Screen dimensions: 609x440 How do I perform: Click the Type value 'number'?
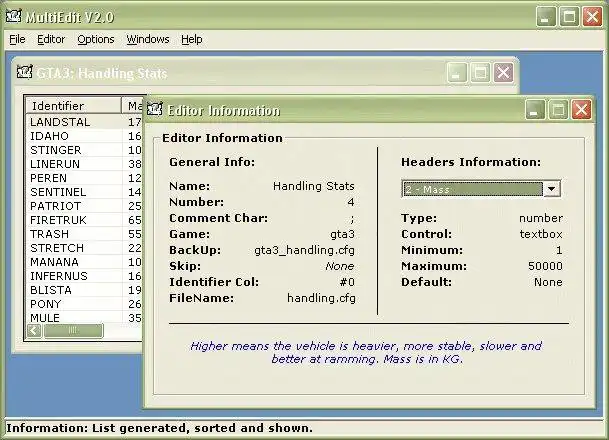coord(541,218)
